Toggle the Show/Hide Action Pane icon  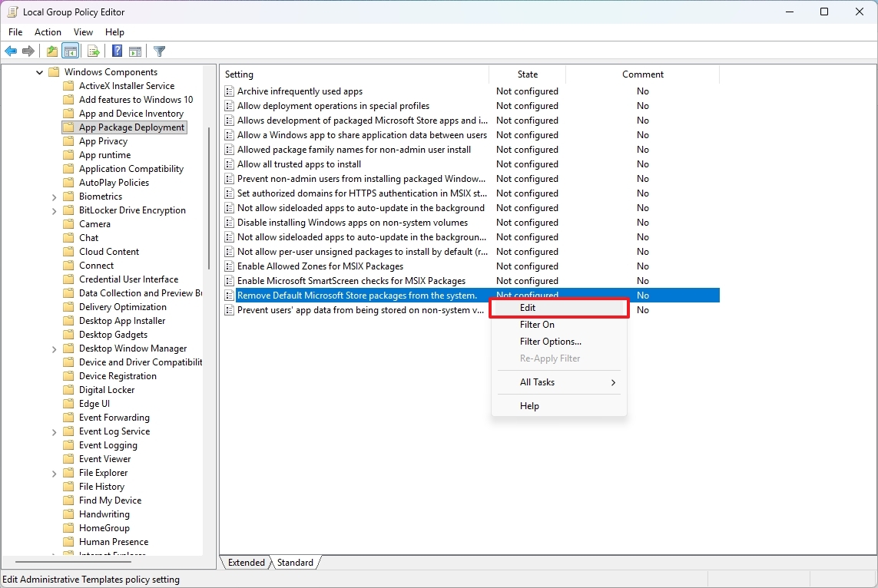pyautogui.click(x=135, y=51)
